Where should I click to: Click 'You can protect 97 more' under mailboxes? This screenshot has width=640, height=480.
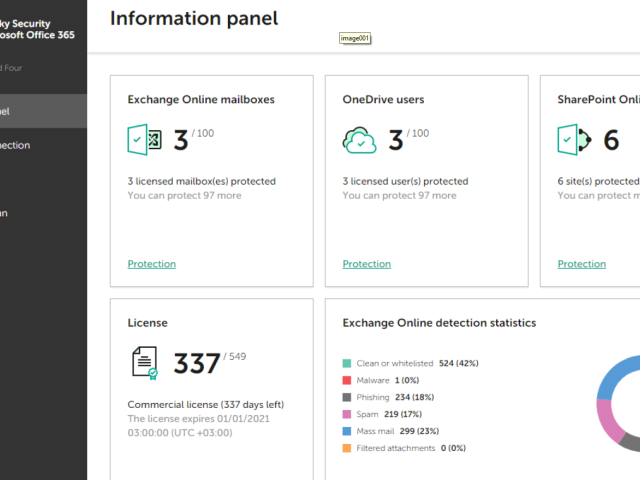tap(184, 196)
